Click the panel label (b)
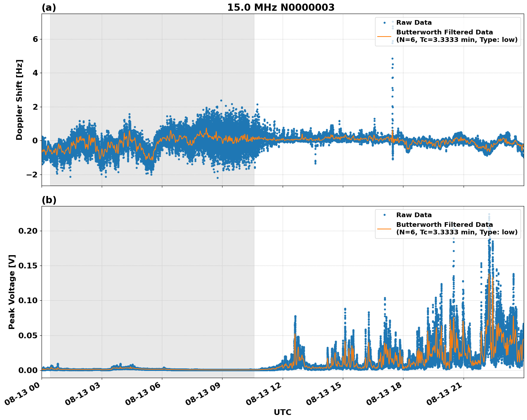 pyautogui.click(x=49, y=200)
